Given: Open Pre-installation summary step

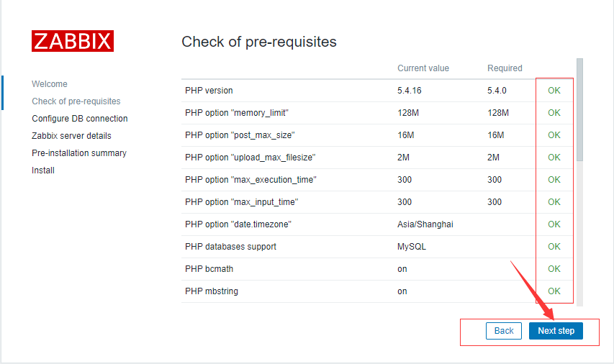Looking at the screenshot, I should (x=78, y=153).
